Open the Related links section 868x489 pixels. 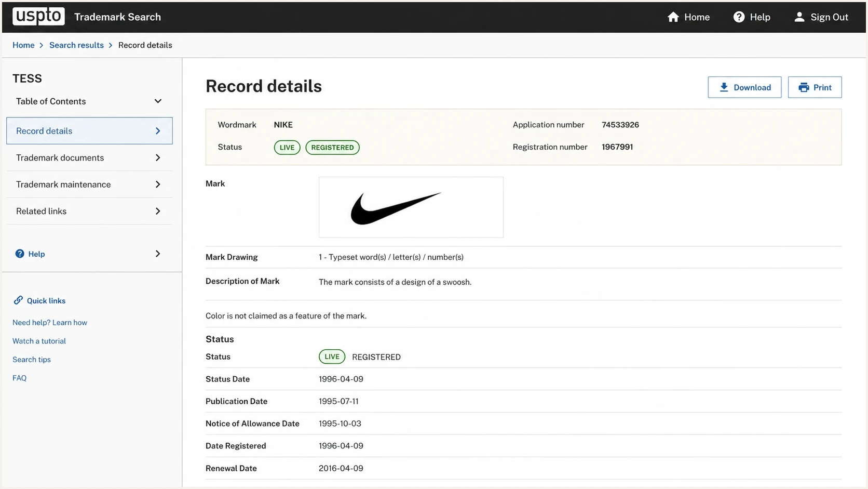coord(89,211)
